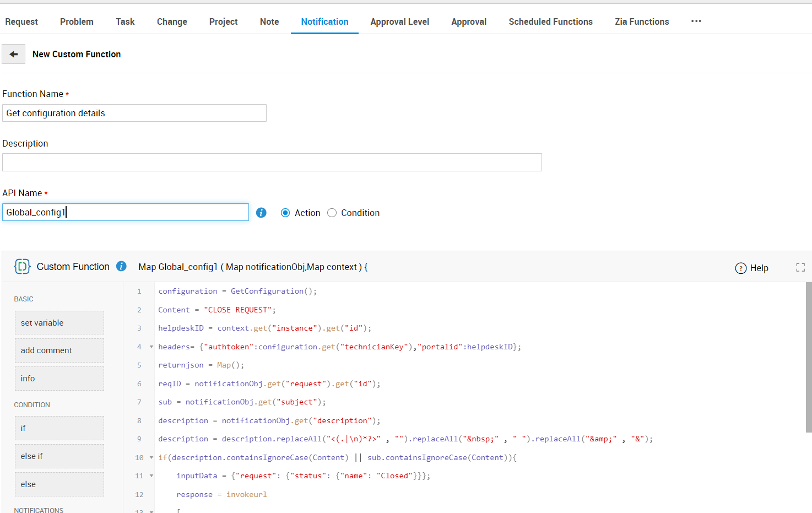This screenshot has width=812, height=513.
Task: Click the Custom Function braces icon
Action: coord(22,267)
